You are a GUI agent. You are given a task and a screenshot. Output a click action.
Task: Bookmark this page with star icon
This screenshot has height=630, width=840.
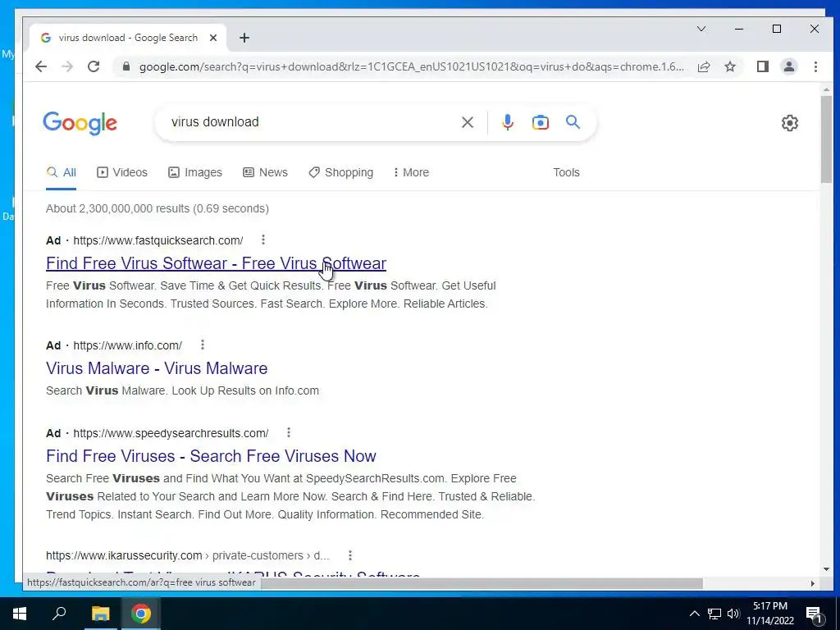point(729,66)
